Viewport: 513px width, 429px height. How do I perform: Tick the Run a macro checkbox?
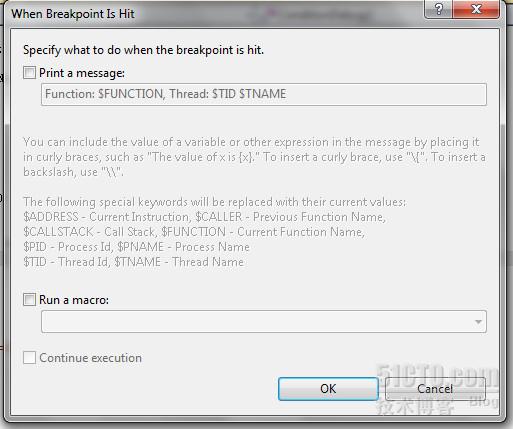29,299
